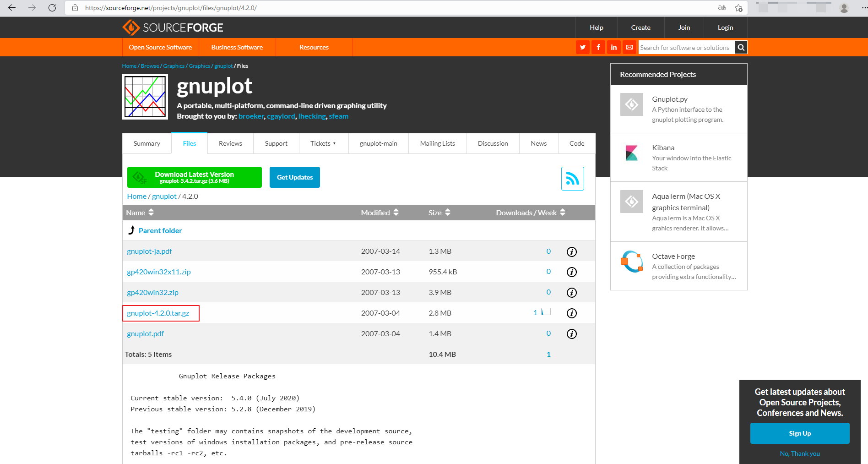Click the Get Updates button
The width and height of the screenshot is (868, 464).
click(x=295, y=177)
